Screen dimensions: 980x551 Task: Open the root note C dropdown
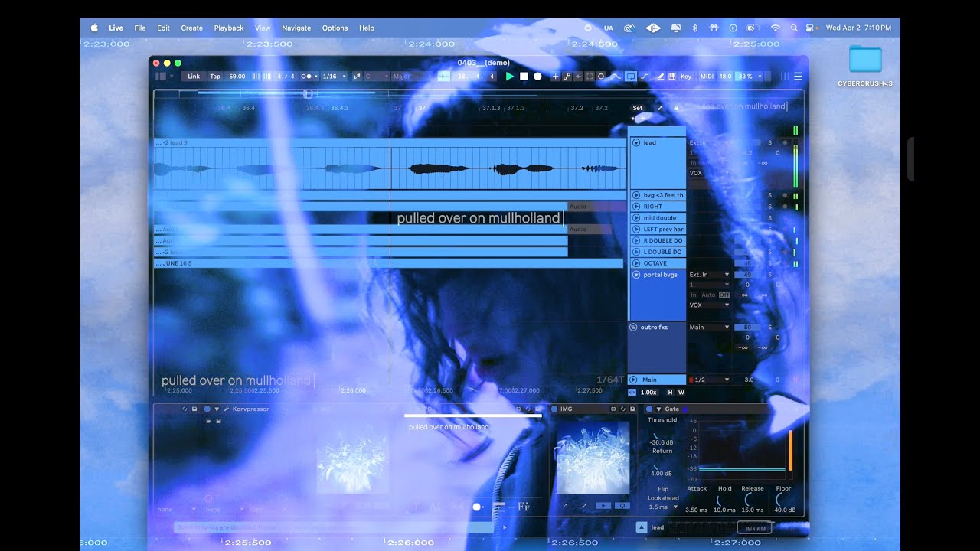[x=376, y=77]
